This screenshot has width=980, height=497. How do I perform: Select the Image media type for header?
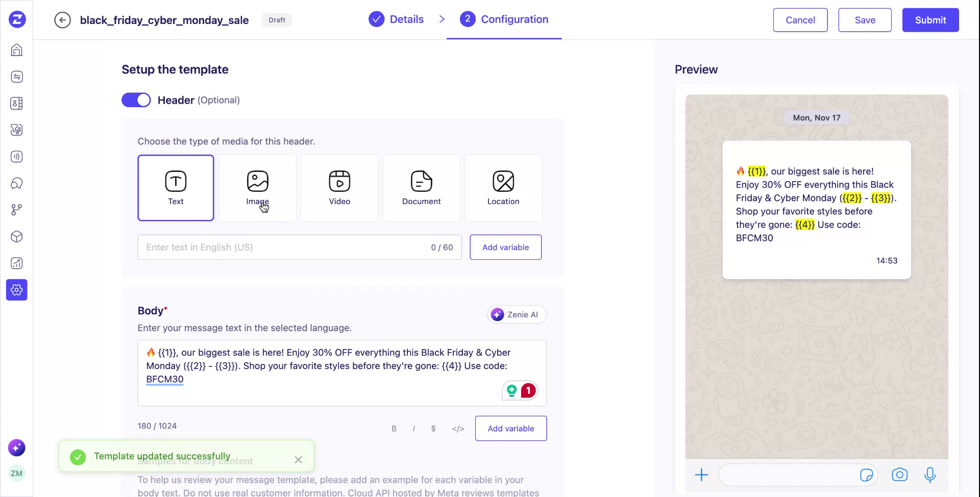coord(257,187)
